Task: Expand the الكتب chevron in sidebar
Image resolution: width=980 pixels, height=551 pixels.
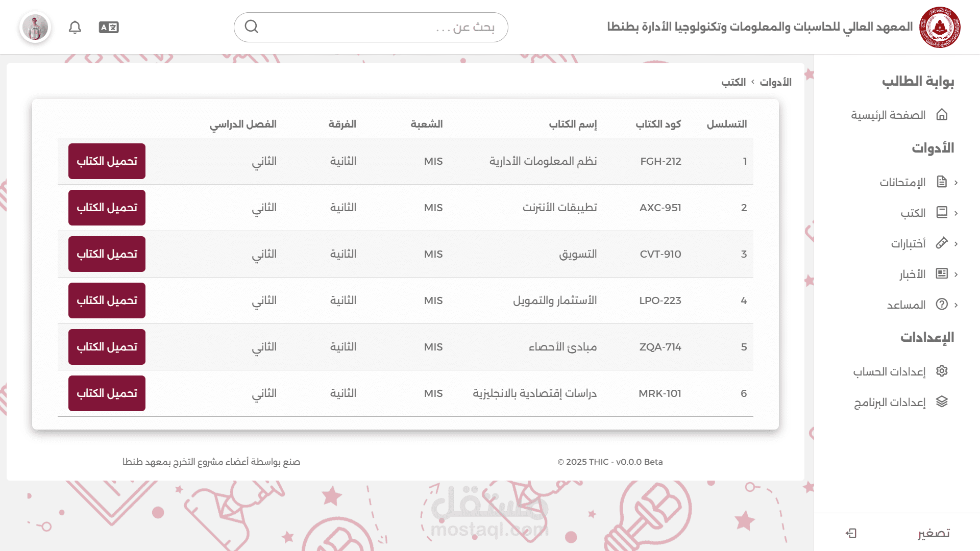Action: (x=956, y=213)
